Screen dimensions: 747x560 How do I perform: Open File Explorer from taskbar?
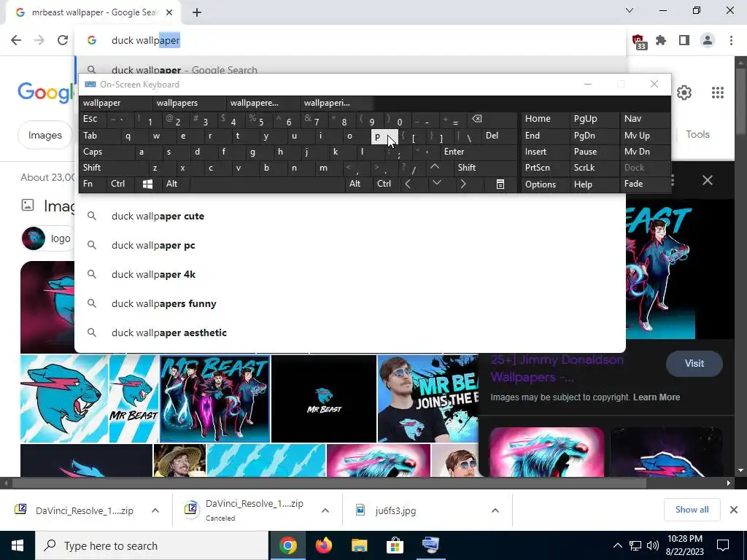click(x=359, y=545)
